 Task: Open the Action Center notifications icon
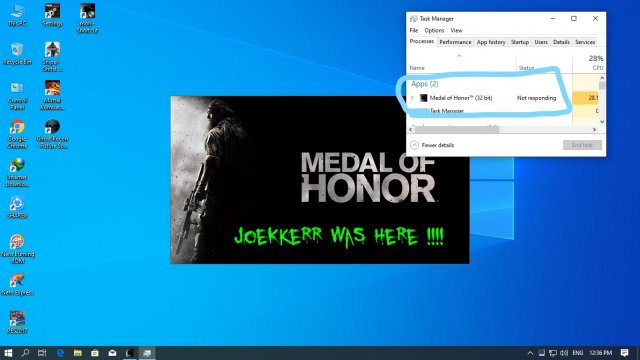click(624, 353)
